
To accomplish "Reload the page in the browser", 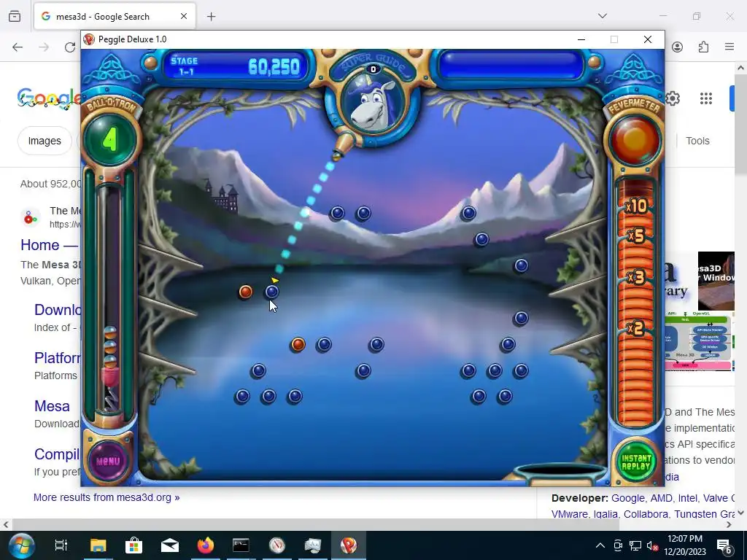I will [70, 47].
